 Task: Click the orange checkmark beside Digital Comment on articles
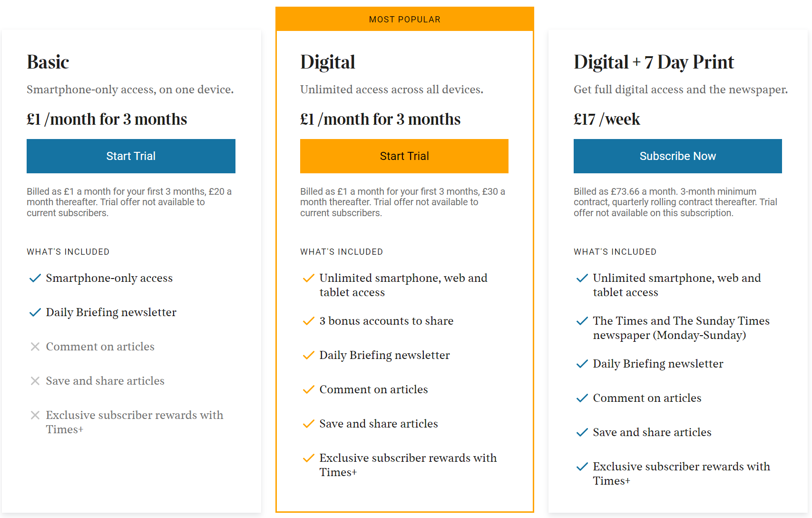pyautogui.click(x=309, y=389)
